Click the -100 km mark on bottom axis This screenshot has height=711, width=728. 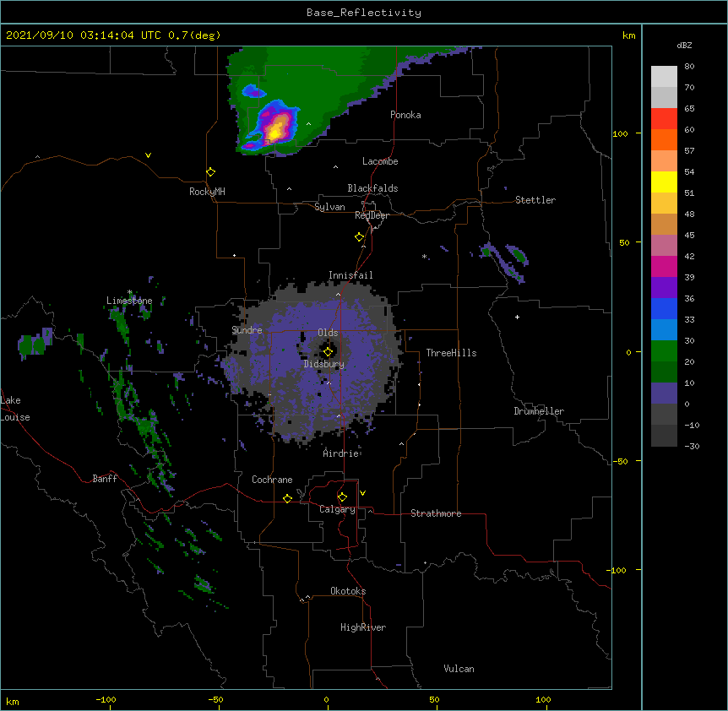106,699
